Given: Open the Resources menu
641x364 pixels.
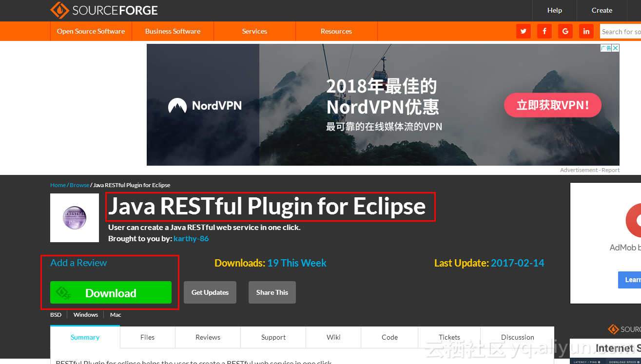Looking at the screenshot, I should click(336, 31).
